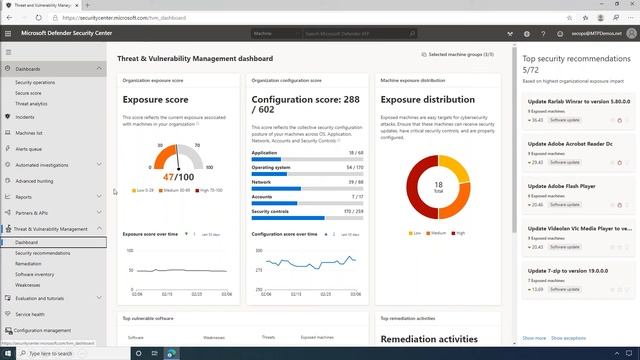Go back using the browser back arrow

click(x=9, y=18)
